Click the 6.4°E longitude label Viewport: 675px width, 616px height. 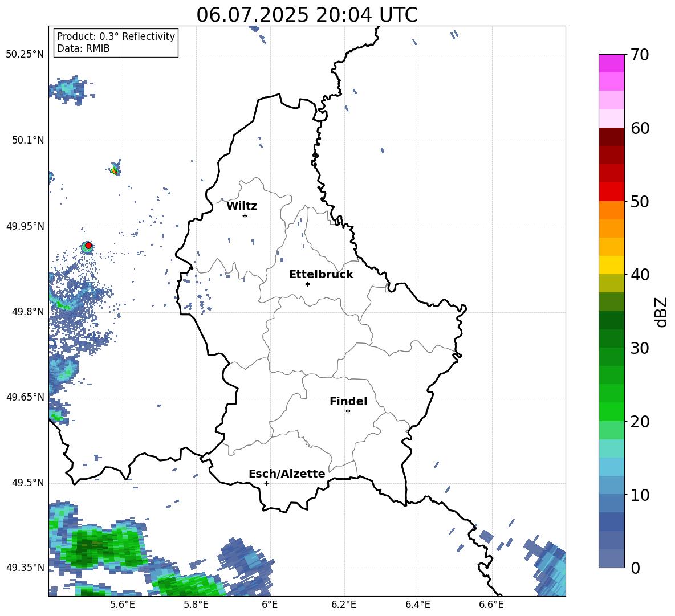pos(417,605)
